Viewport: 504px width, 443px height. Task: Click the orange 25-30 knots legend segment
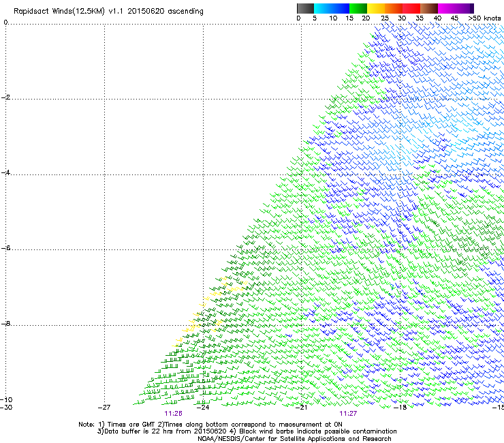(394, 8)
